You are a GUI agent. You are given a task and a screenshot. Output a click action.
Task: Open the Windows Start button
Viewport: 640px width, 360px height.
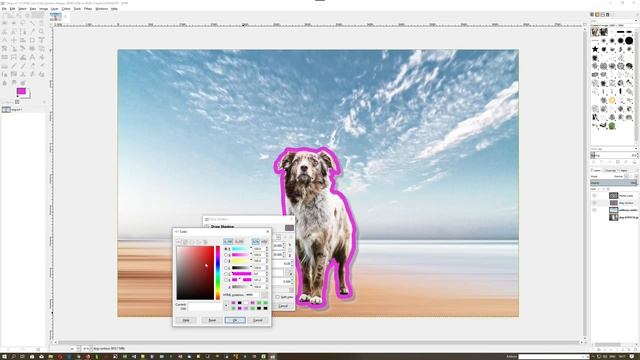pos(3,357)
